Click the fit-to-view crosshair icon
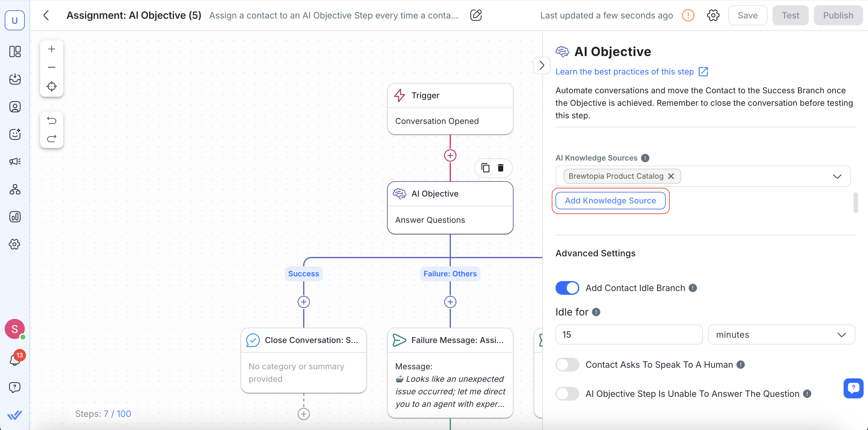 52,86
